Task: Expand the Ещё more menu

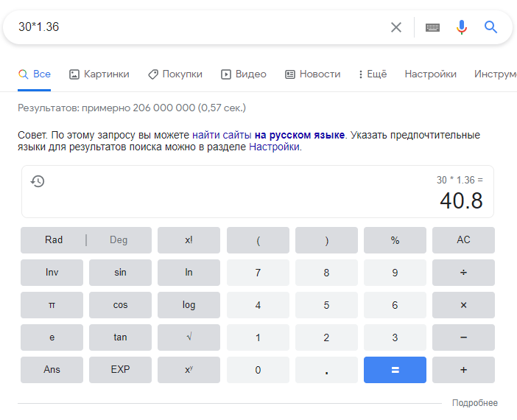Action: pyautogui.click(x=373, y=74)
